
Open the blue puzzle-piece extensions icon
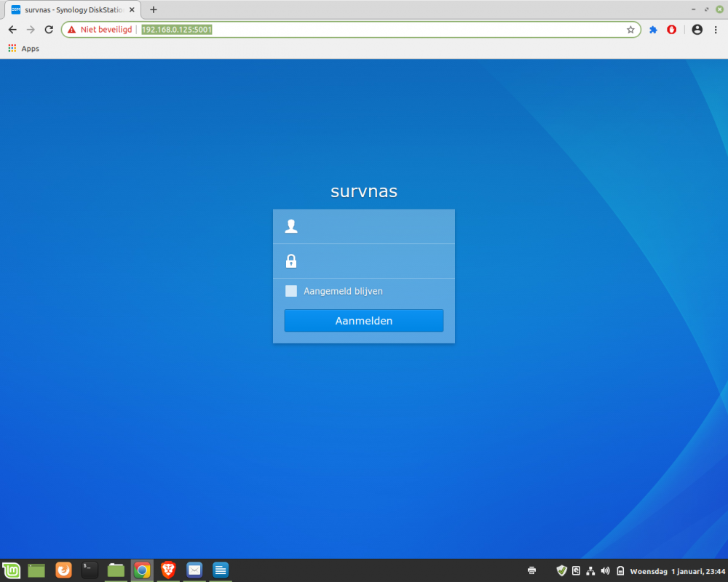point(653,30)
